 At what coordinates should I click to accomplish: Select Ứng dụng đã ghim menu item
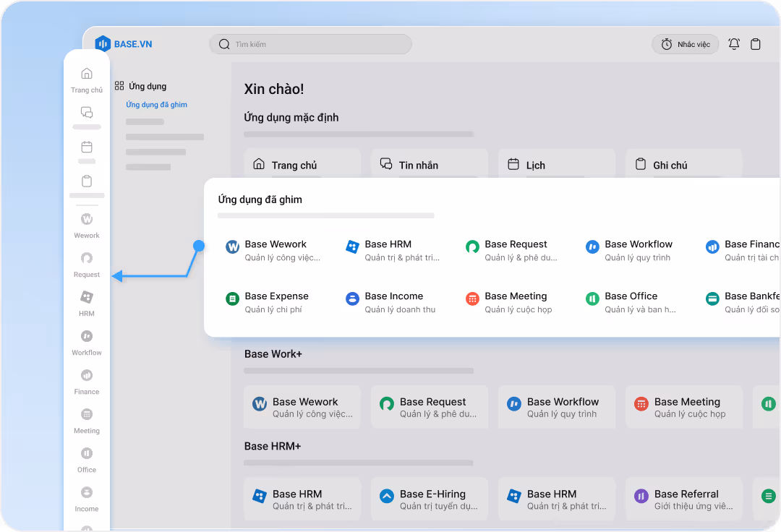tap(156, 105)
